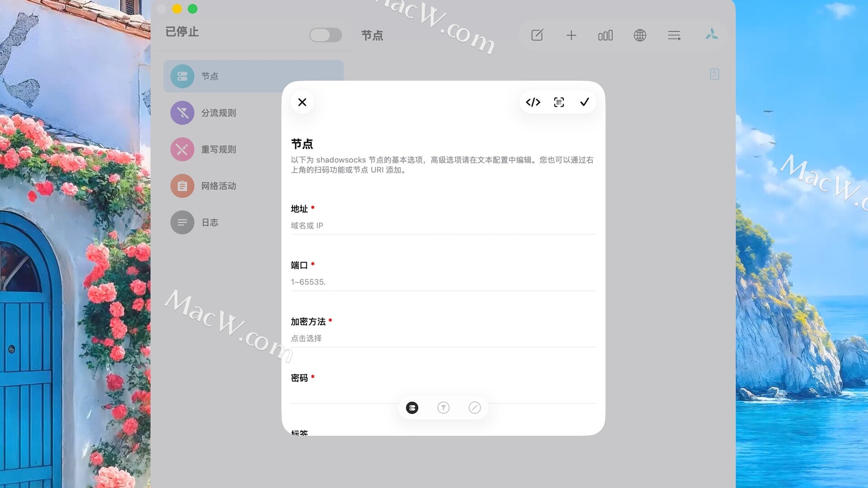Select 分流规则 in the sidebar
The height and width of the screenshot is (488, 868).
pos(218,113)
